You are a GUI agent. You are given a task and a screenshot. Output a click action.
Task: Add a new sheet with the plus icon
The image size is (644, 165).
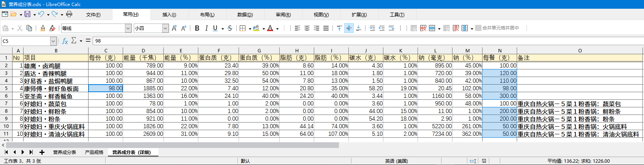42,152
